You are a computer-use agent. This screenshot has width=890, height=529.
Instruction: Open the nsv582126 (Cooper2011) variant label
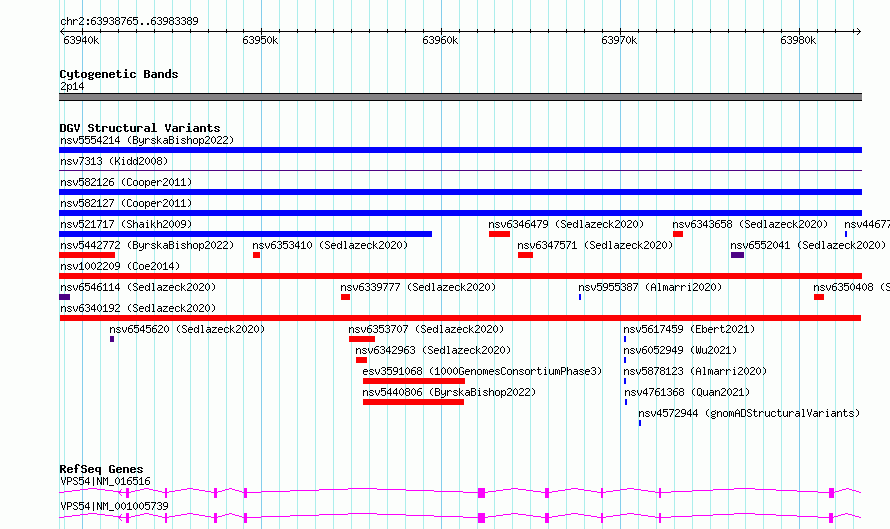(126, 182)
